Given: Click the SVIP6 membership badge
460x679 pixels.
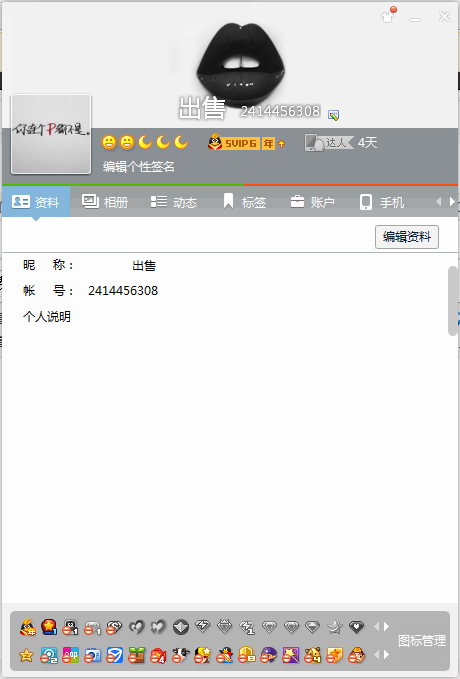Looking at the screenshot, I should [x=233, y=142].
